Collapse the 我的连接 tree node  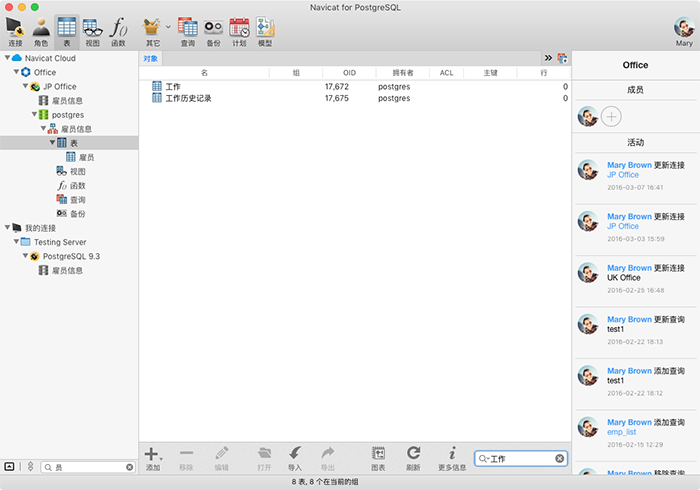pyautogui.click(x=7, y=228)
